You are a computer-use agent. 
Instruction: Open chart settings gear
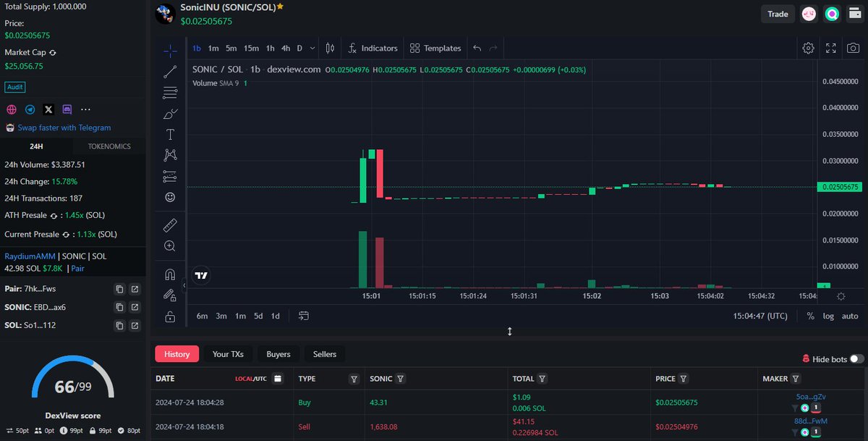808,49
